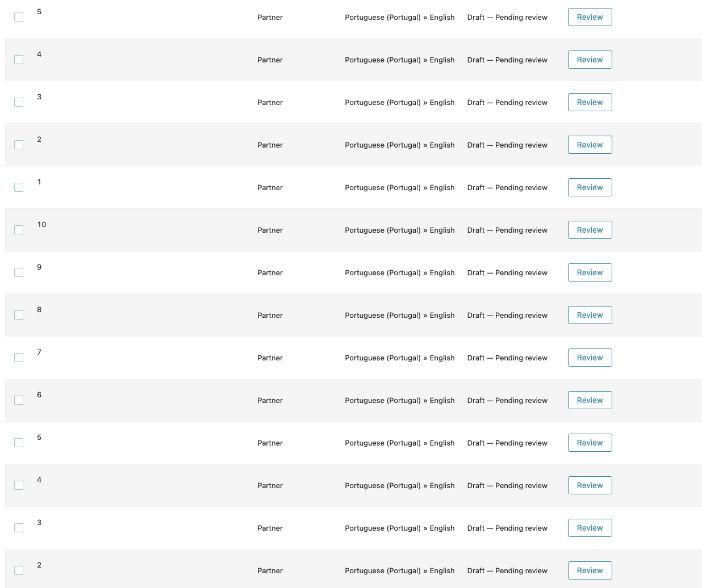Click the Partner cell in row 8
The height and width of the screenshot is (588, 702).
(x=270, y=315)
